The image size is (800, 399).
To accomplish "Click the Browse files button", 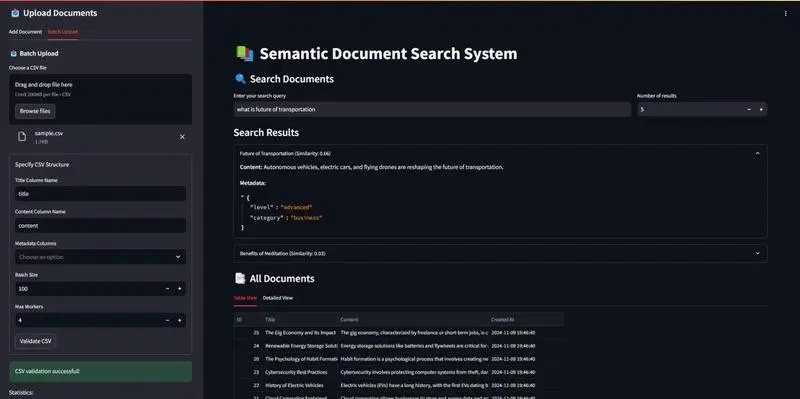I will coord(35,111).
